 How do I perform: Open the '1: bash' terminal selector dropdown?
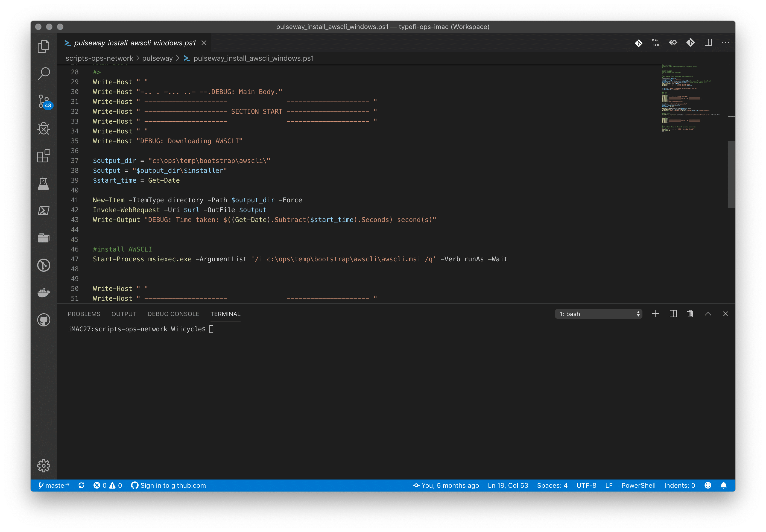[598, 314]
